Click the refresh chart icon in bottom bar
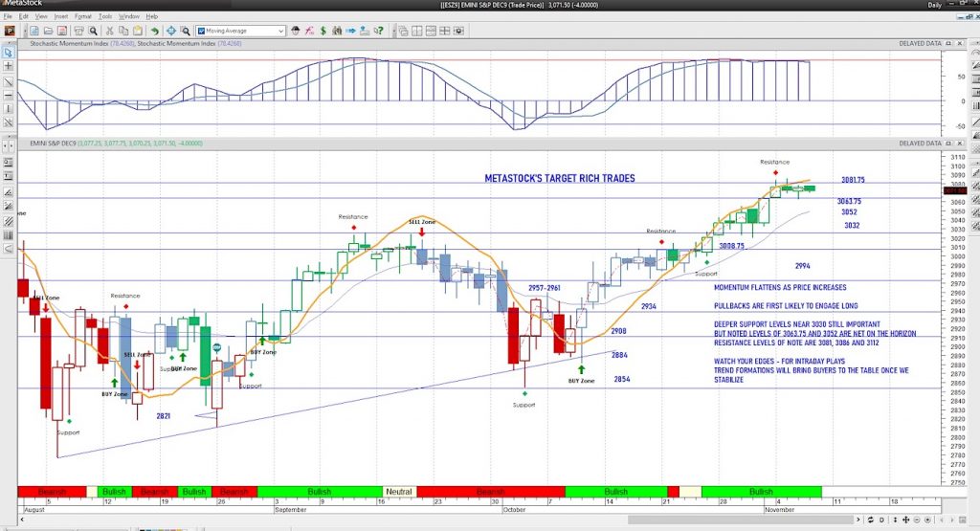Viewport: 980px width, 531px height. coord(871,520)
